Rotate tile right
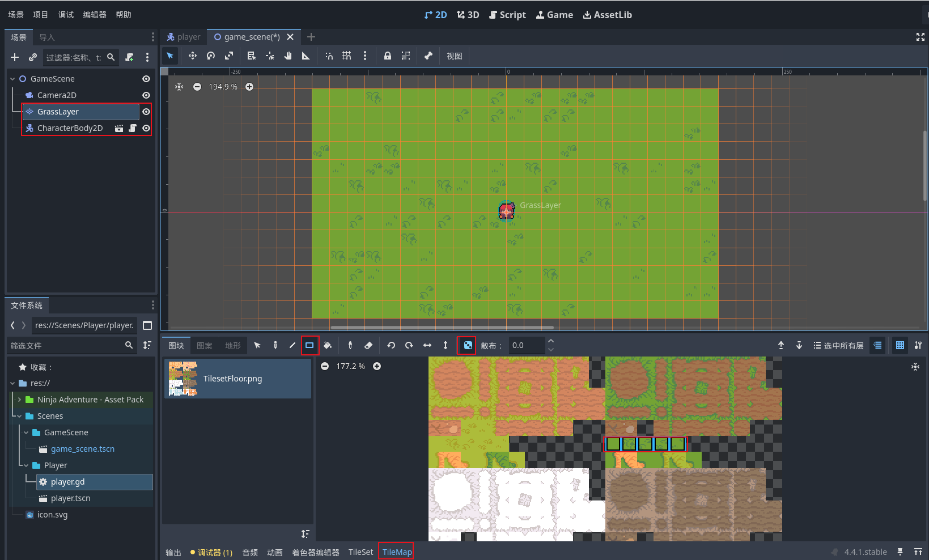The image size is (929, 560). click(409, 345)
